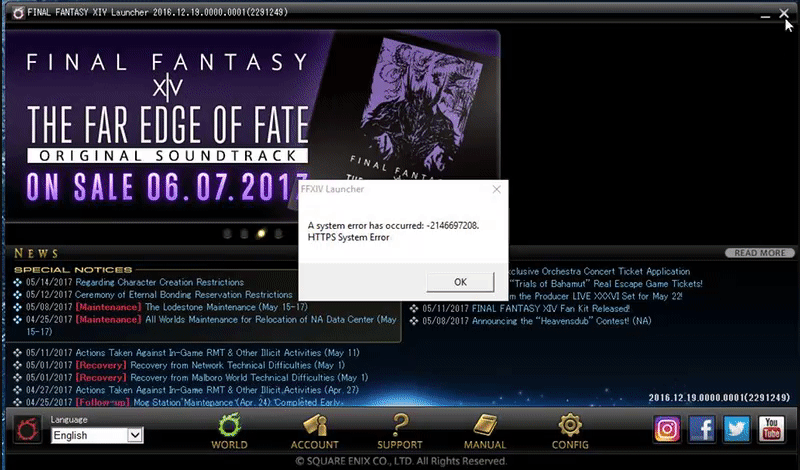Viewport: 800px width, 470px height.
Task: Click the red meteor logo icon at bottom-left
Action: (x=27, y=429)
